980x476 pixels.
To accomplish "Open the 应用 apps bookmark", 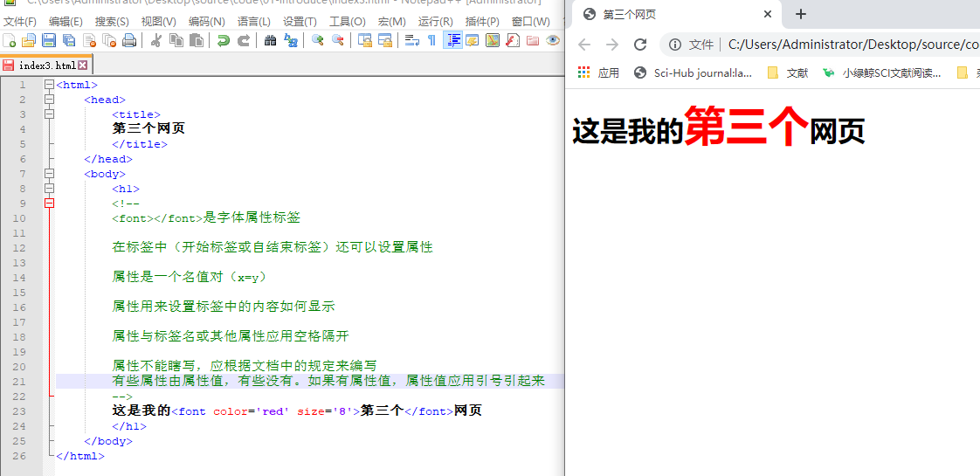I will [598, 73].
